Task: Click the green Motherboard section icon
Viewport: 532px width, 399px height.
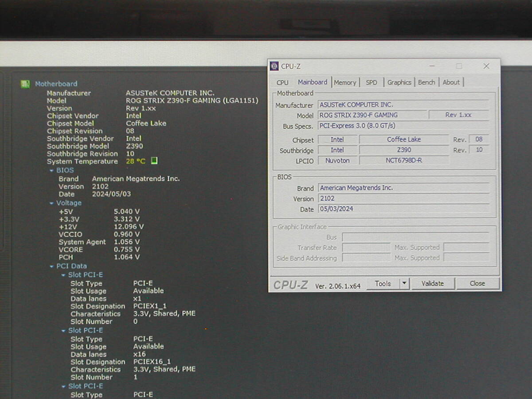Action: (25, 84)
